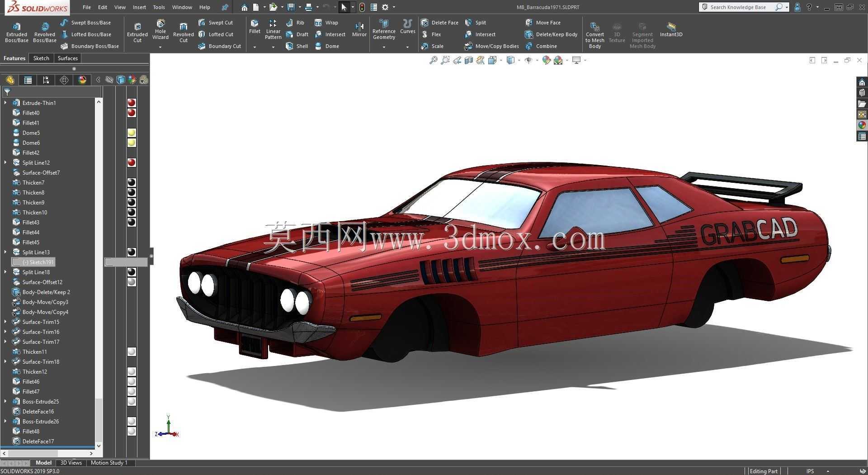Expand the Linear Pattern dropdown arrow

[x=273, y=47]
